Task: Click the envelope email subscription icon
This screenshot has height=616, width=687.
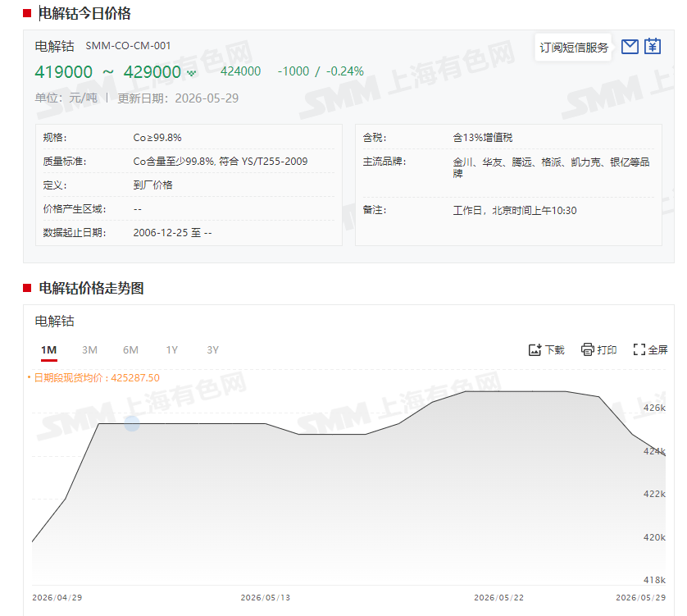Action: click(630, 47)
